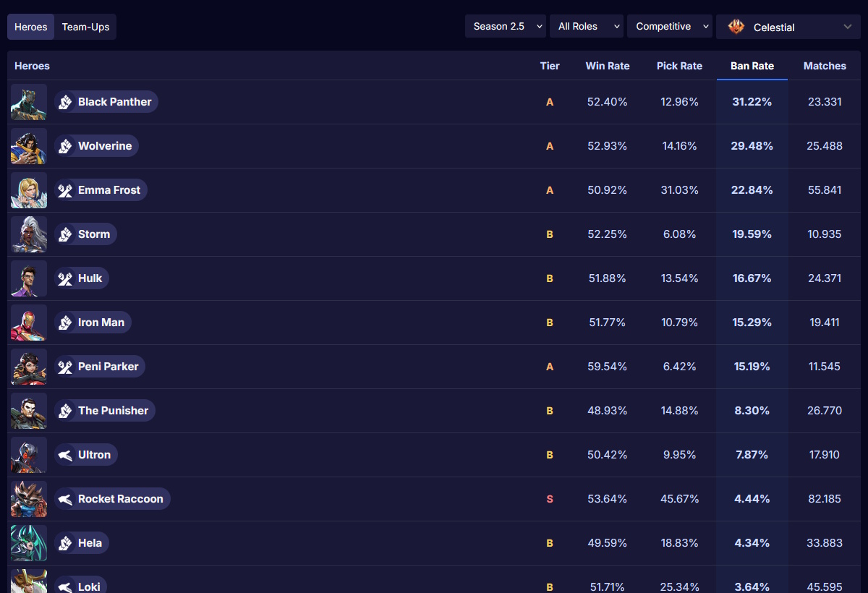Sort table by Tier column
Image resolution: width=868 pixels, height=593 pixels.
click(x=550, y=66)
